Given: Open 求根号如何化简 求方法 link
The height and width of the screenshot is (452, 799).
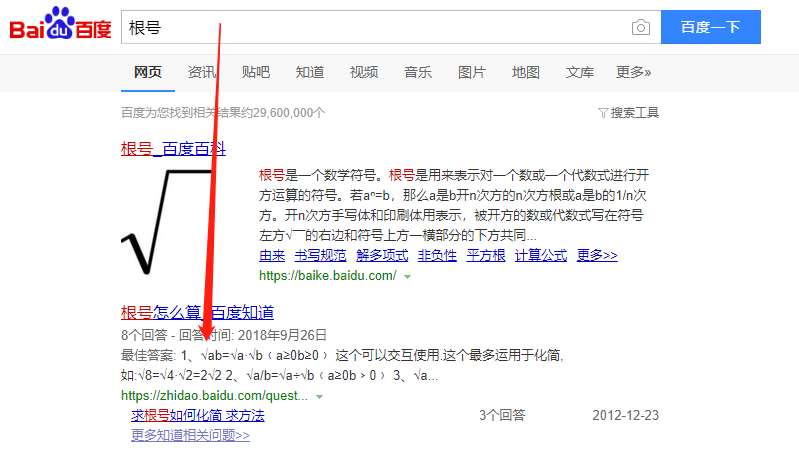Looking at the screenshot, I should click(198, 415).
